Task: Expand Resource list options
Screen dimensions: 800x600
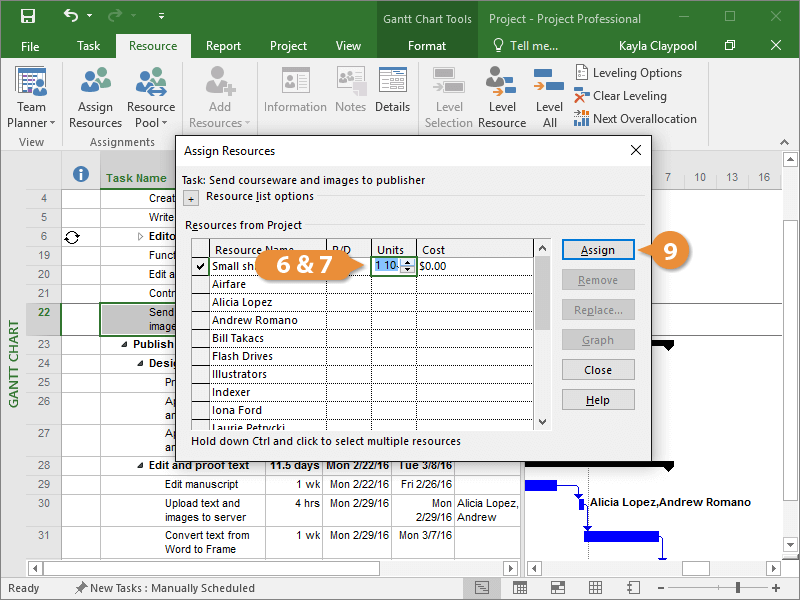Action: tap(192, 198)
